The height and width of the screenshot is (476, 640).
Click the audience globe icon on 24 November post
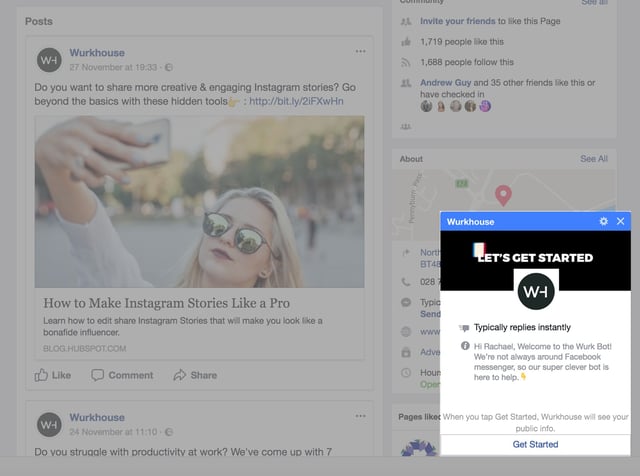tap(169, 432)
